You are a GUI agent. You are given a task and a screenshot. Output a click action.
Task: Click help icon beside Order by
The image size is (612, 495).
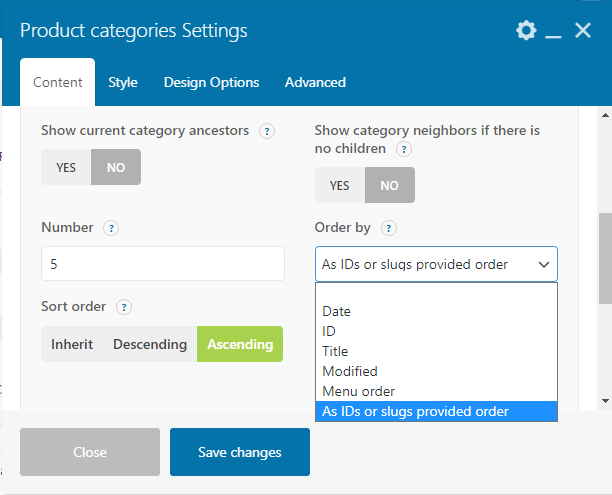point(389,228)
